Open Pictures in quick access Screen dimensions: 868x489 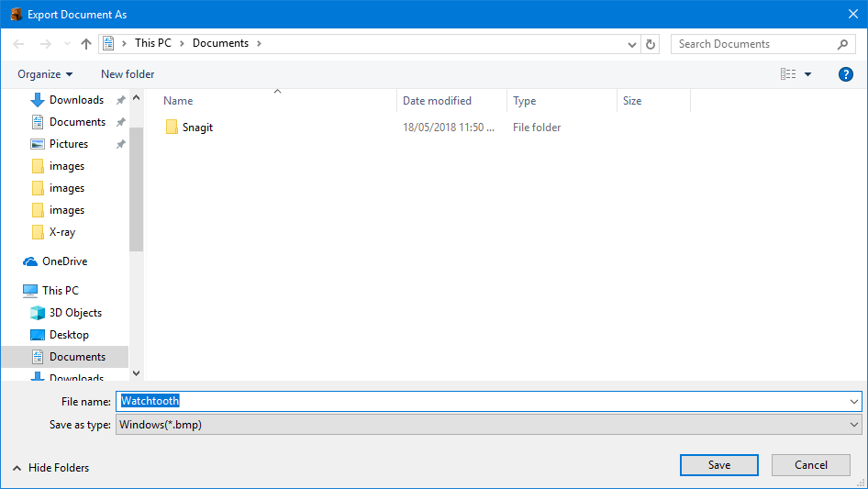(x=69, y=144)
